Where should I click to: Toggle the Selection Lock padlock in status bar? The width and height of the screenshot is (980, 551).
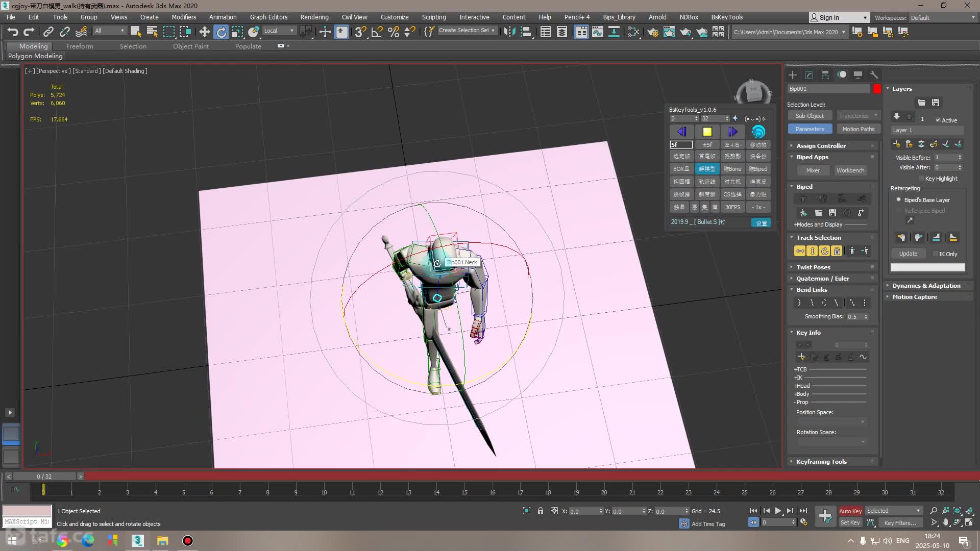(541, 511)
